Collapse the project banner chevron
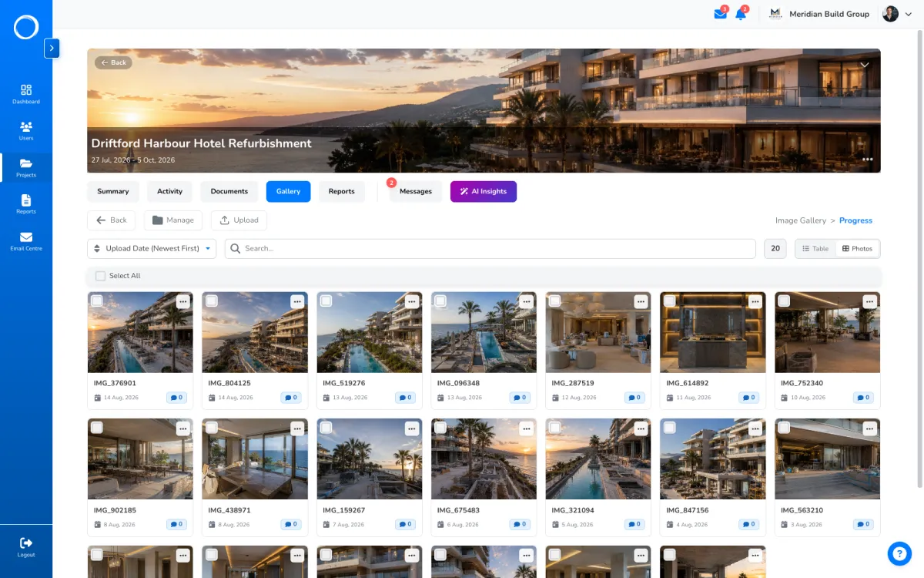 click(x=865, y=65)
